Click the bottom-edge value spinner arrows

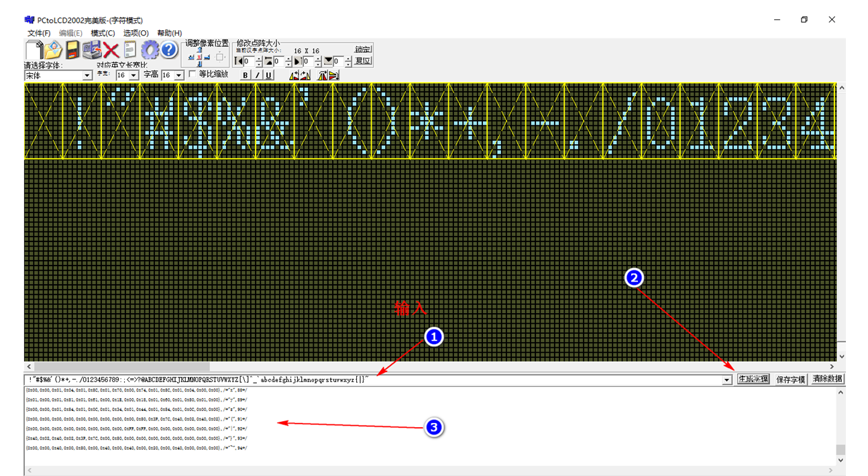pos(348,62)
